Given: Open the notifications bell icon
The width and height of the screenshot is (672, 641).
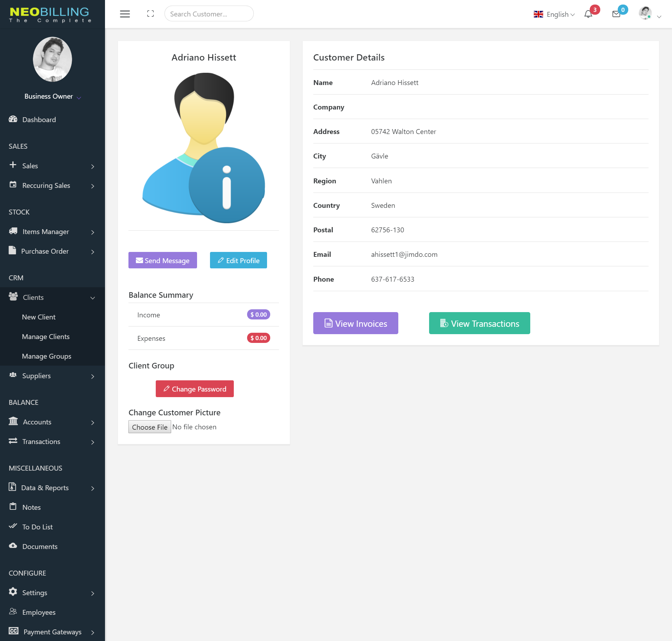Looking at the screenshot, I should coord(588,14).
